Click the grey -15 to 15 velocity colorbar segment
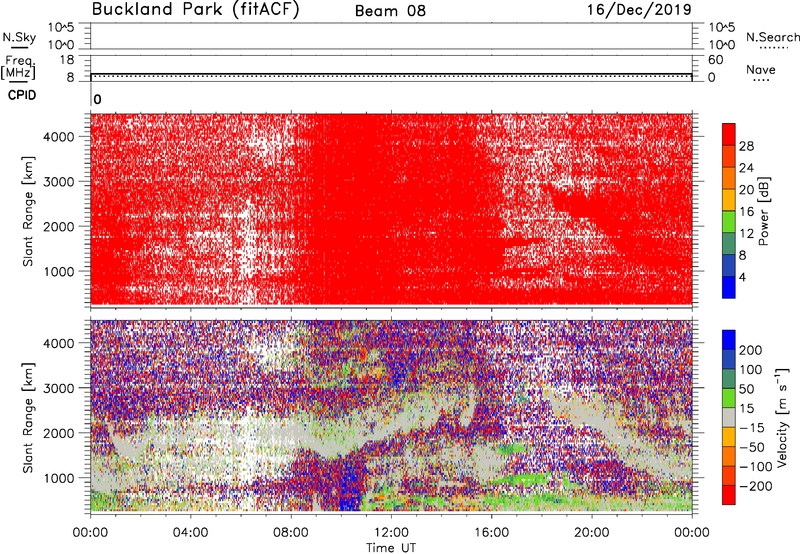The width and height of the screenshot is (800, 554). pos(729,417)
